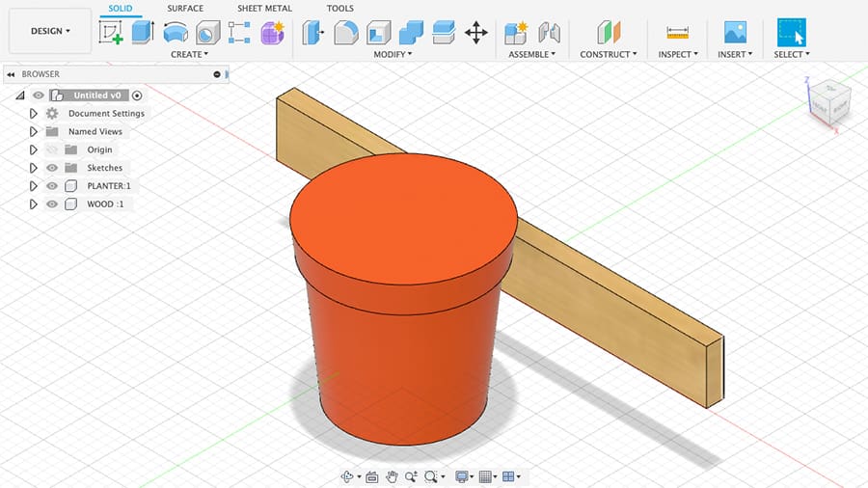Open the CONSTRUCT dropdown menu
Viewport: 868px width, 488px height.
(609, 54)
